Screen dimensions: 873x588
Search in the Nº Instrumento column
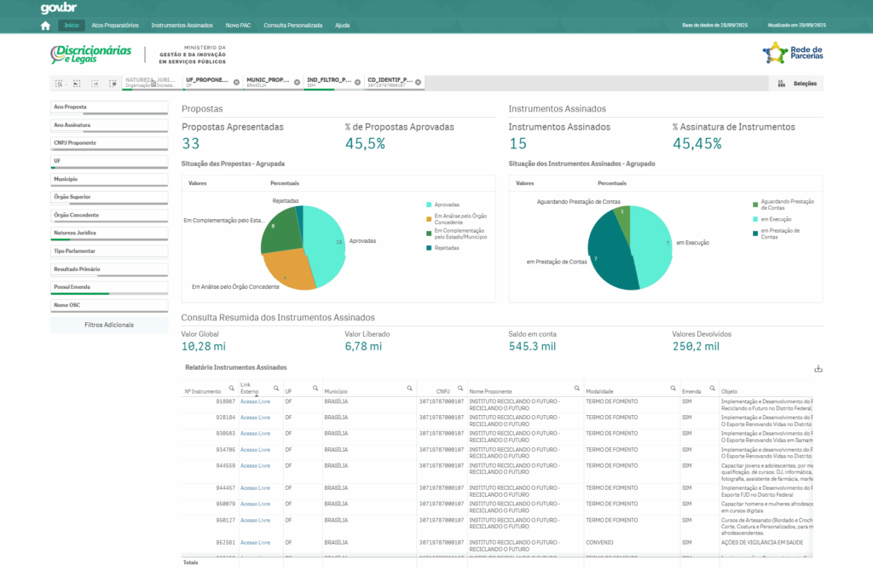[231, 388]
